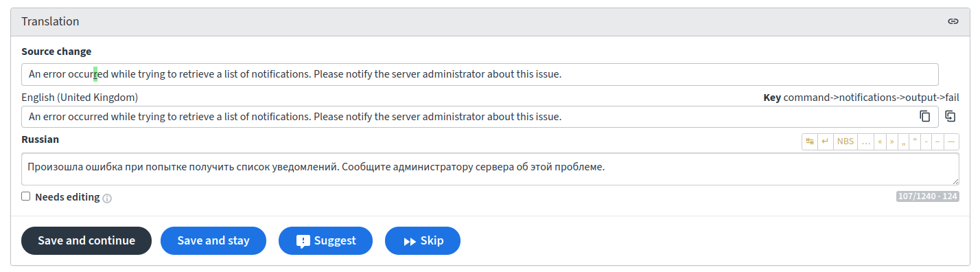Viewport: 980px width, 272px height.
Task: Open the Needs editing info tooltip icon
Action: (107, 198)
